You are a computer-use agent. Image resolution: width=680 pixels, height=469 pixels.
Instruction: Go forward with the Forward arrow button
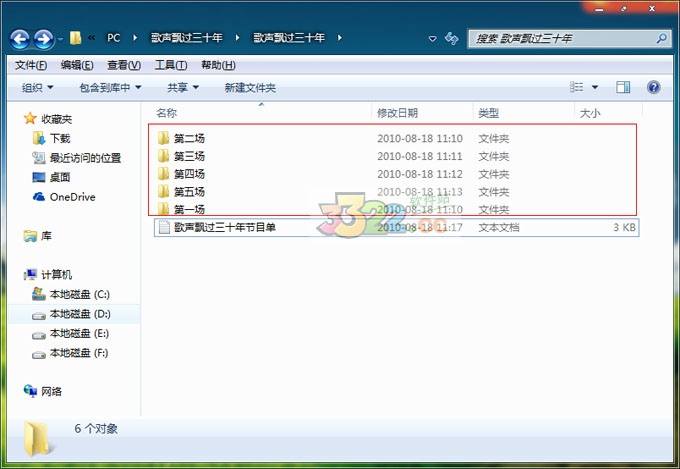click(44, 39)
